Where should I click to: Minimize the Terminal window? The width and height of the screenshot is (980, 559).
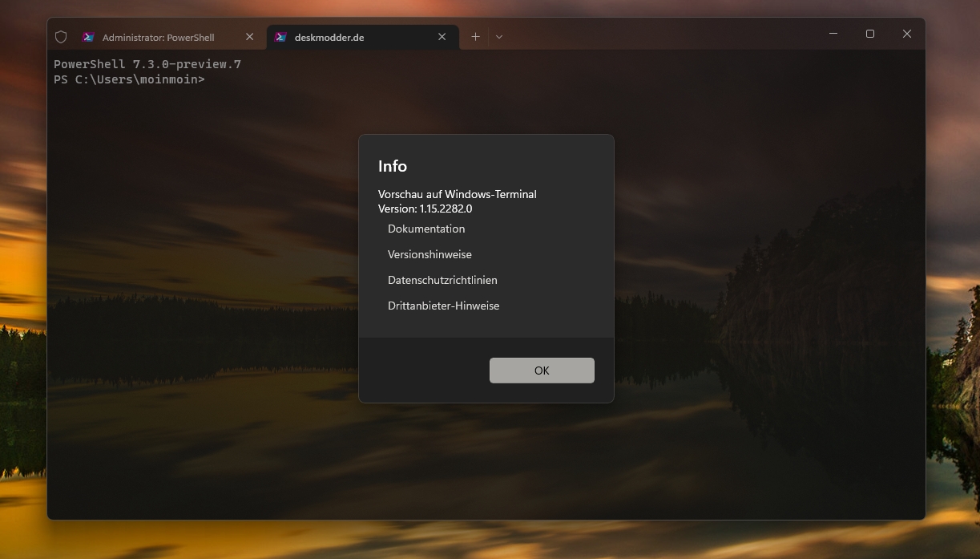[833, 34]
